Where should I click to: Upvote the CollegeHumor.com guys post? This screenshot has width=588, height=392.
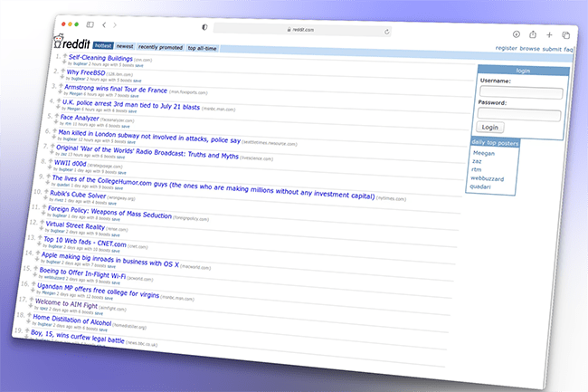(48, 177)
